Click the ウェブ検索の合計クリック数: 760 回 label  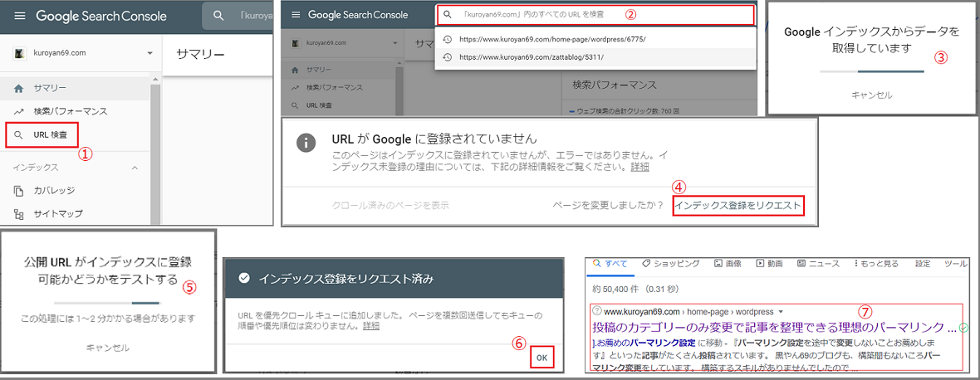coord(626,111)
